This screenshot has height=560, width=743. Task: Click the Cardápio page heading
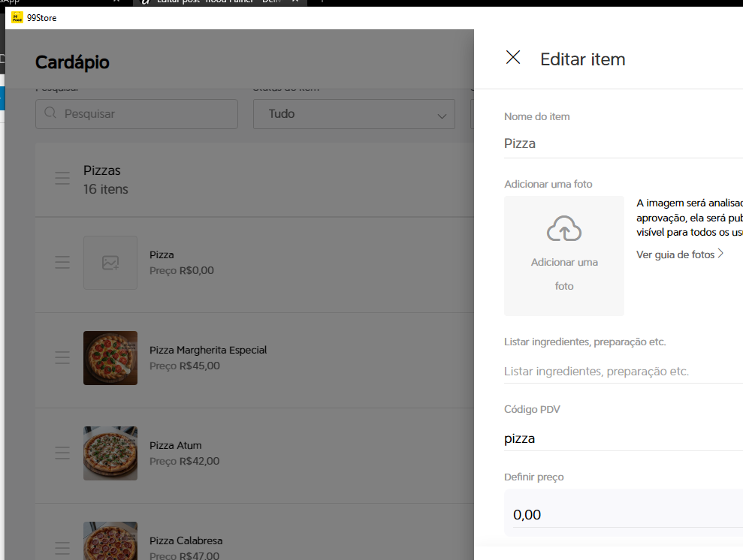72,62
